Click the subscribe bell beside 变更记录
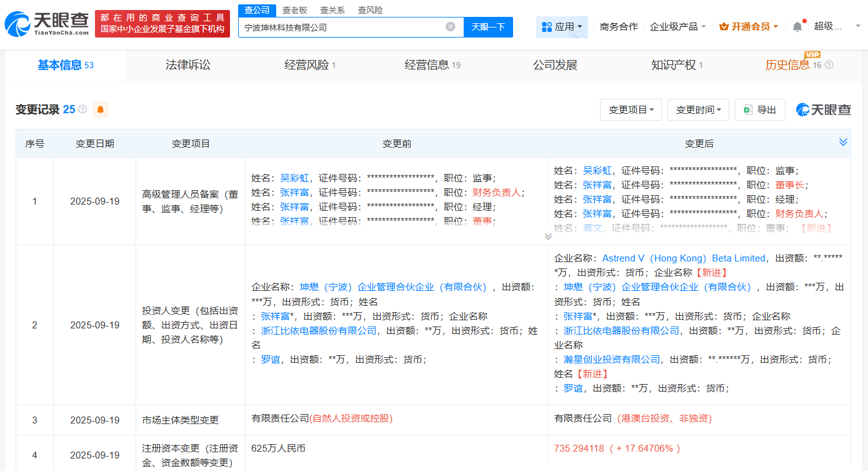The image size is (868, 471). pyautogui.click(x=100, y=109)
